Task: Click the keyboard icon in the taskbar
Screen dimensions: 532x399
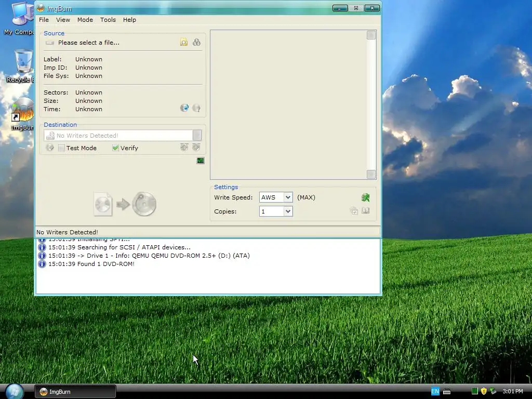Action: coord(447,392)
